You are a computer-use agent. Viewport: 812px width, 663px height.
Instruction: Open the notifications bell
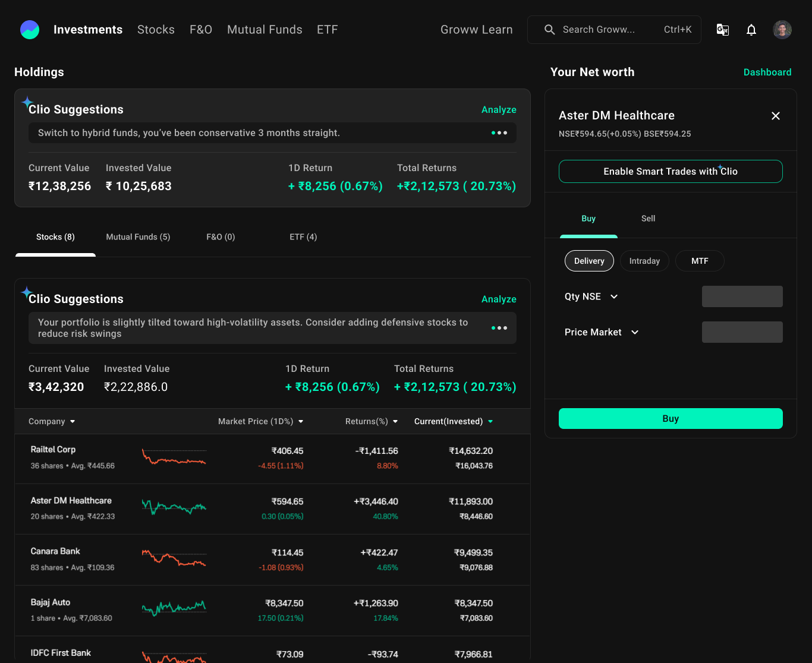coord(751,30)
